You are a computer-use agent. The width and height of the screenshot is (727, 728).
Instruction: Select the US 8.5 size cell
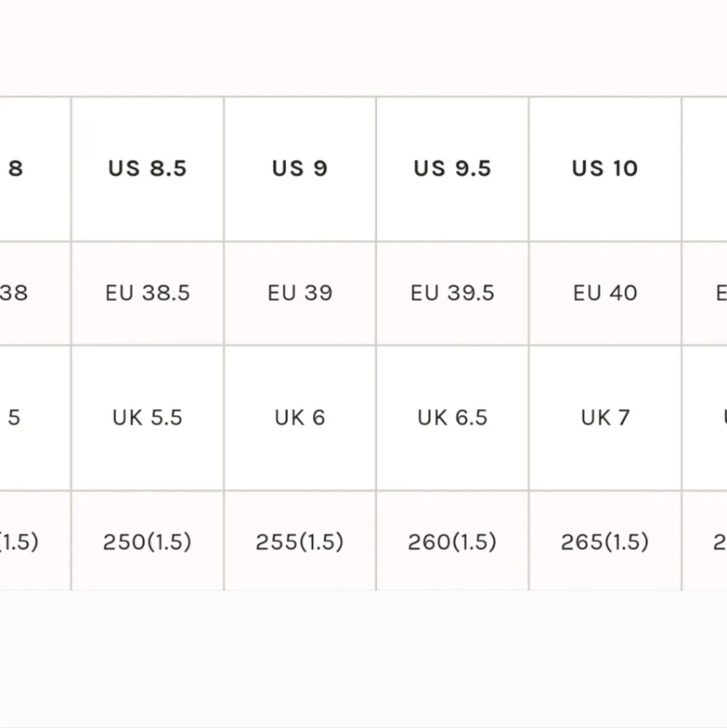[148, 169]
